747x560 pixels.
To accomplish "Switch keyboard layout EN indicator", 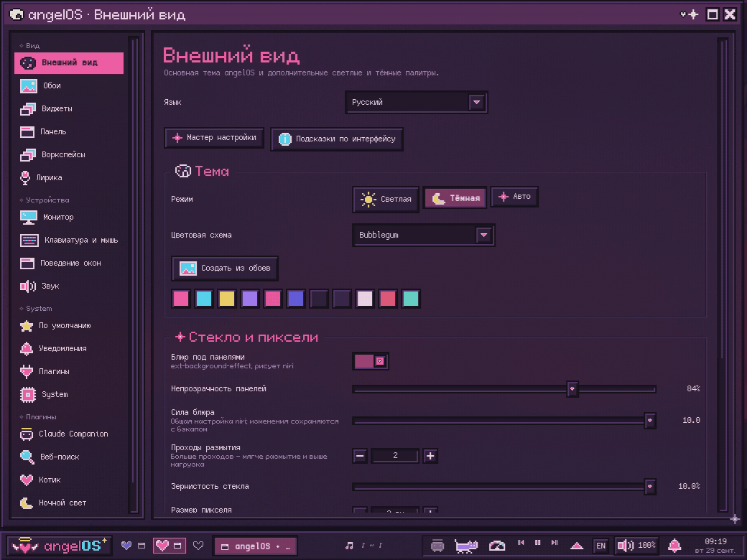I will (x=600, y=546).
